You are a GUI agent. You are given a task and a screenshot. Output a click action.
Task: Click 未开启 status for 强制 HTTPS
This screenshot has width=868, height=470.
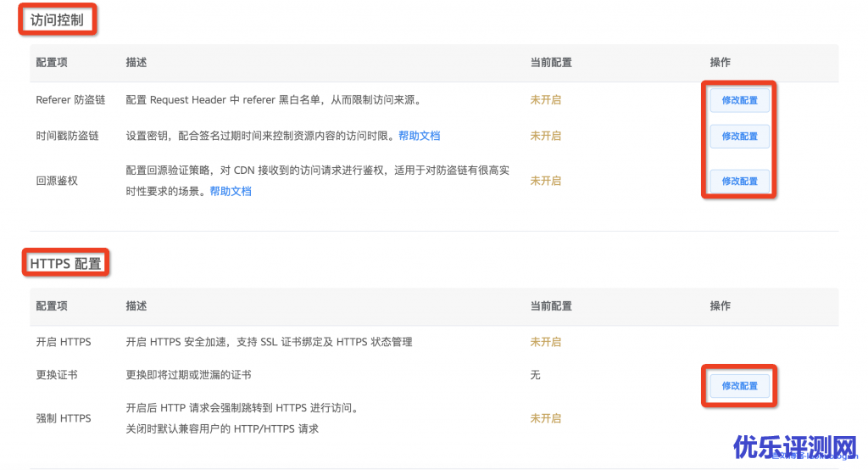pyautogui.click(x=545, y=418)
